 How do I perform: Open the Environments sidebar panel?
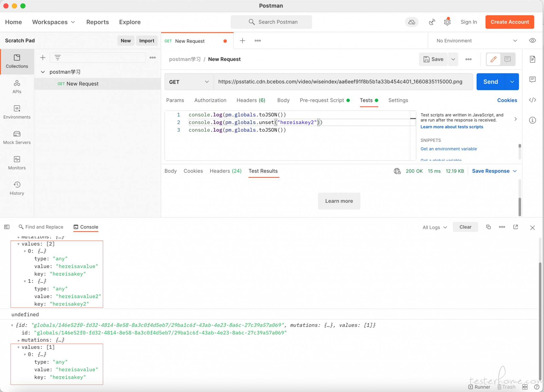click(x=17, y=112)
